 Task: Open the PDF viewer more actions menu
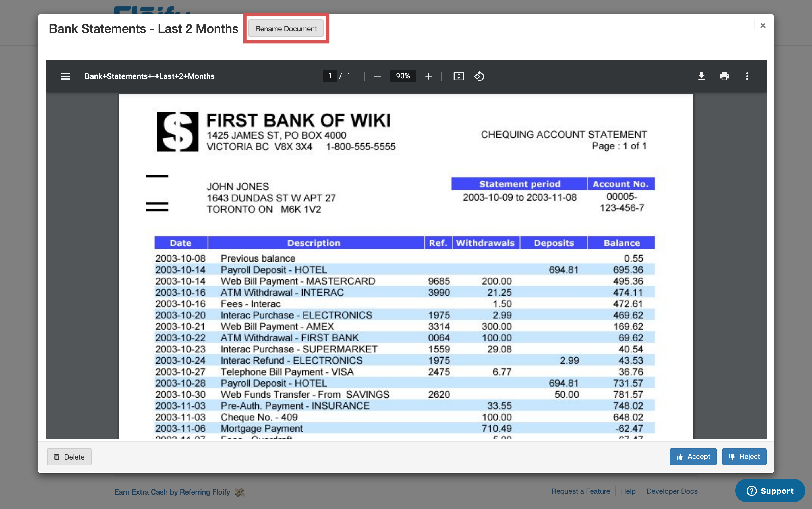pyautogui.click(x=747, y=76)
